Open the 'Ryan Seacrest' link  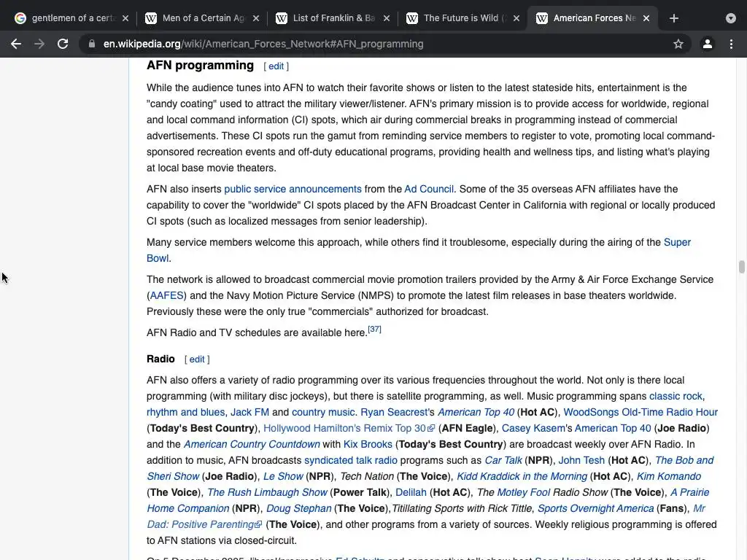point(394,413)
